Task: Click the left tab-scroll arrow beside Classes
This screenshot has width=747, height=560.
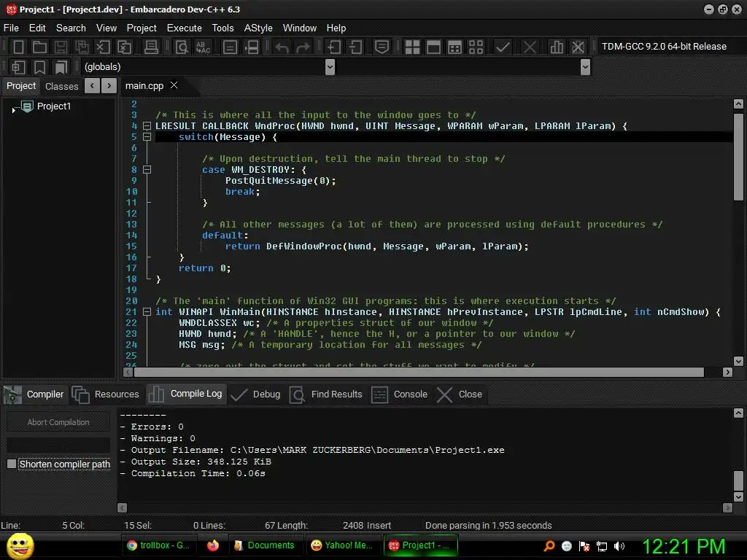Action: pos(92,86)
